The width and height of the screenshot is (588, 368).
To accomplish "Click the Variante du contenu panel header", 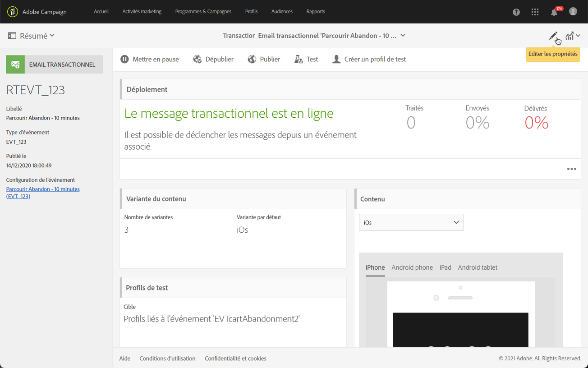I will (233, 199).
